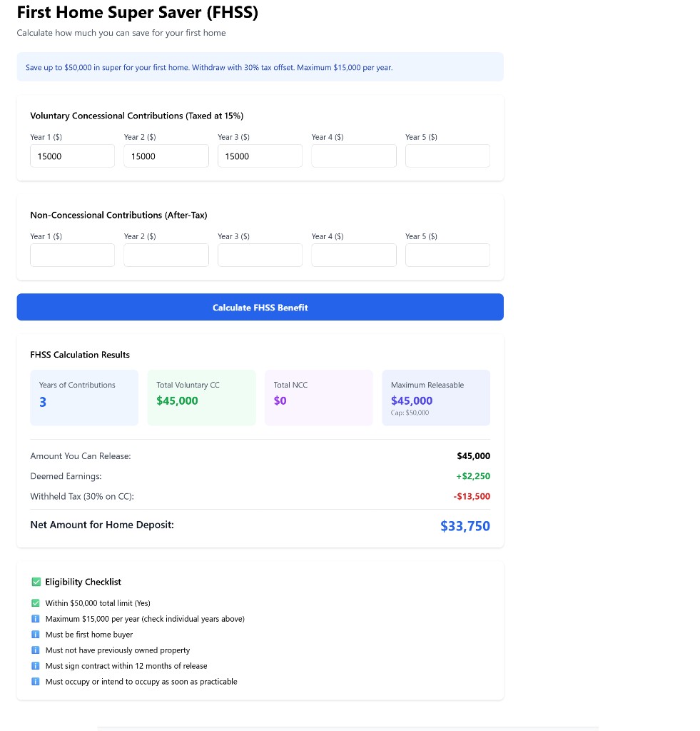The height and width of the screenshot is (731, 700).
Task: Click the info icon beside Must occupy as practicable
Action: point(36,681)
